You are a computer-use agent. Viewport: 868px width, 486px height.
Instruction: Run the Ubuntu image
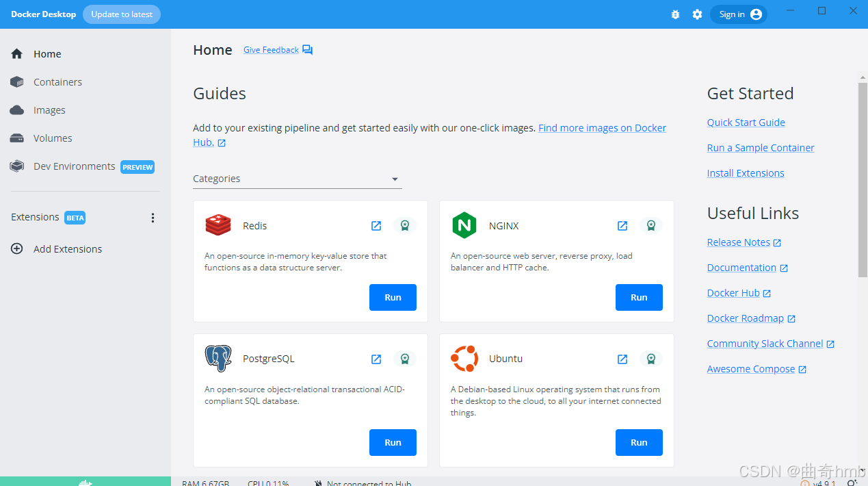click(x=639, y=442)
